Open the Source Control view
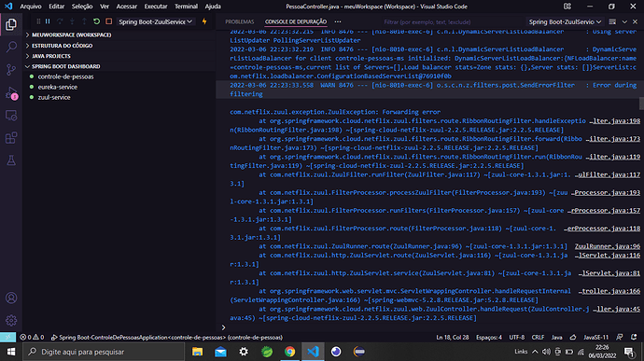The height and width of the screenshot is (361, 644). 11,69
